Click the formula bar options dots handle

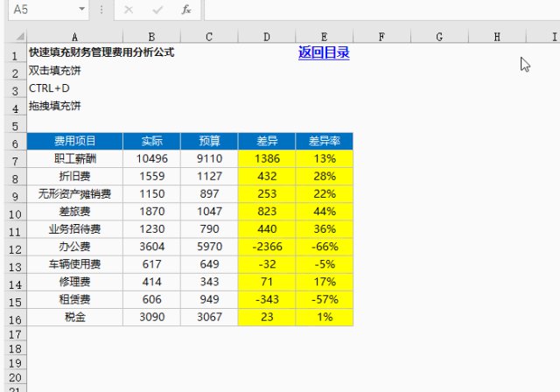[x=101, y=10]
